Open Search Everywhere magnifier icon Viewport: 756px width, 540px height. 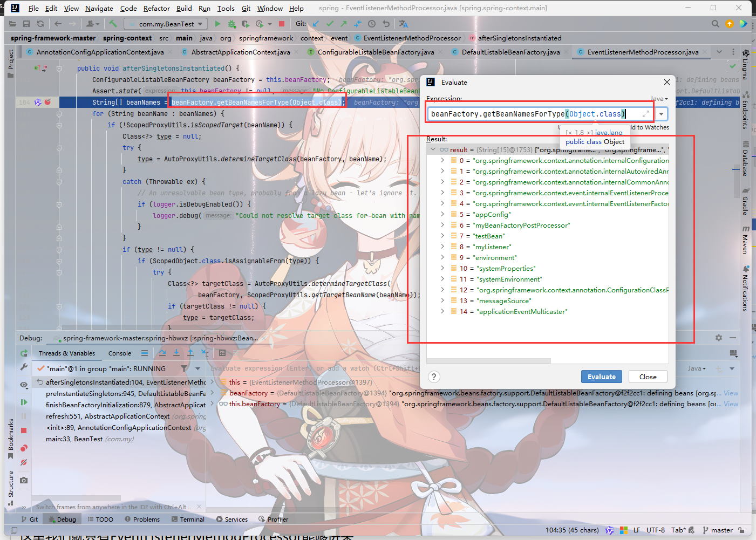coord(716,24)
